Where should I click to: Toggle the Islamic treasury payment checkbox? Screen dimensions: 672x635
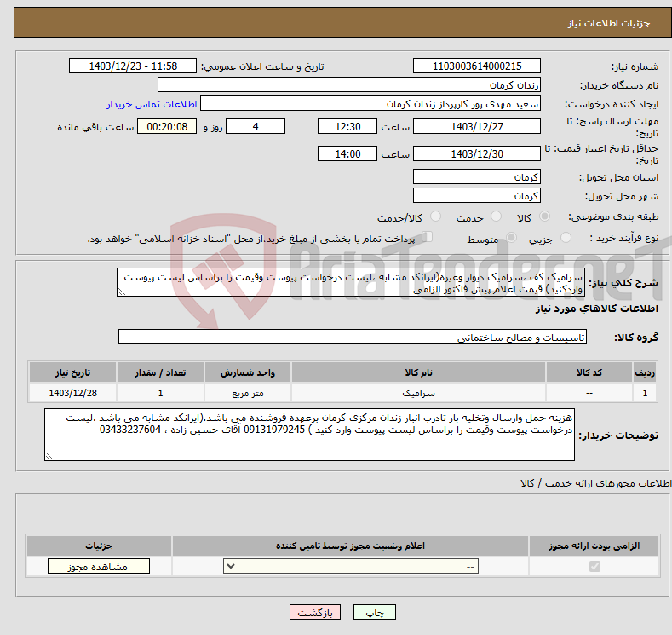(x=427, y=237)
